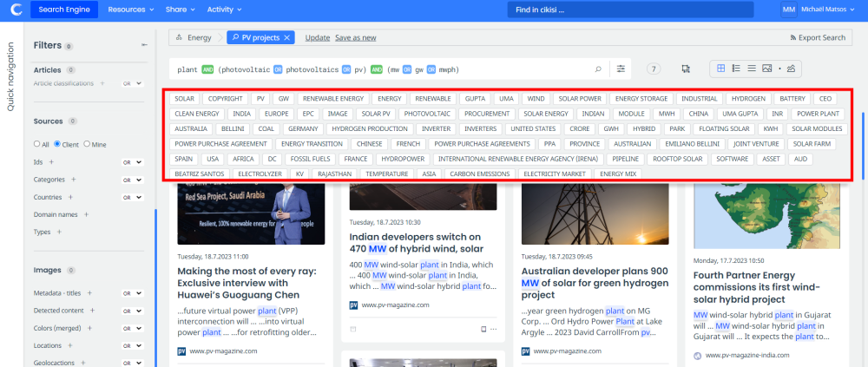The width and height of the screenshot is (868, 367).
Task: Click the FLOATING SOLAR keyword tag
Action: pyautogui.click(x=724, y=128)
